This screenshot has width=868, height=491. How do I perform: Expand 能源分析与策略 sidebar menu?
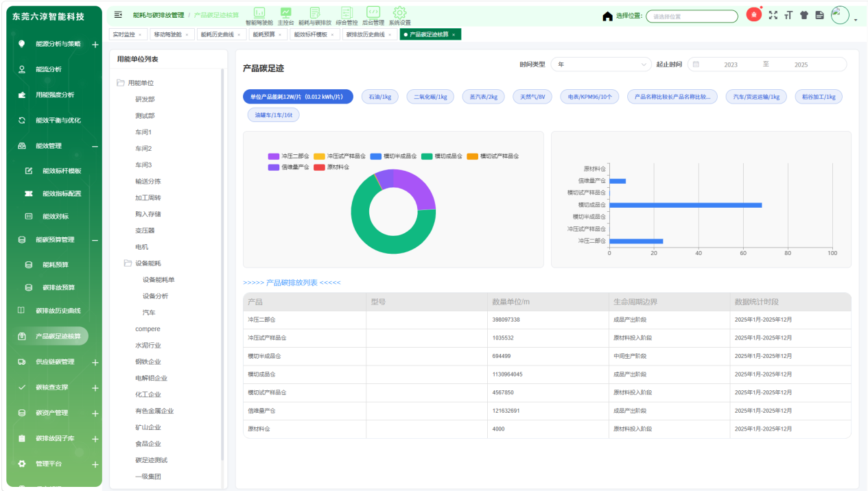tap(95, 45)
